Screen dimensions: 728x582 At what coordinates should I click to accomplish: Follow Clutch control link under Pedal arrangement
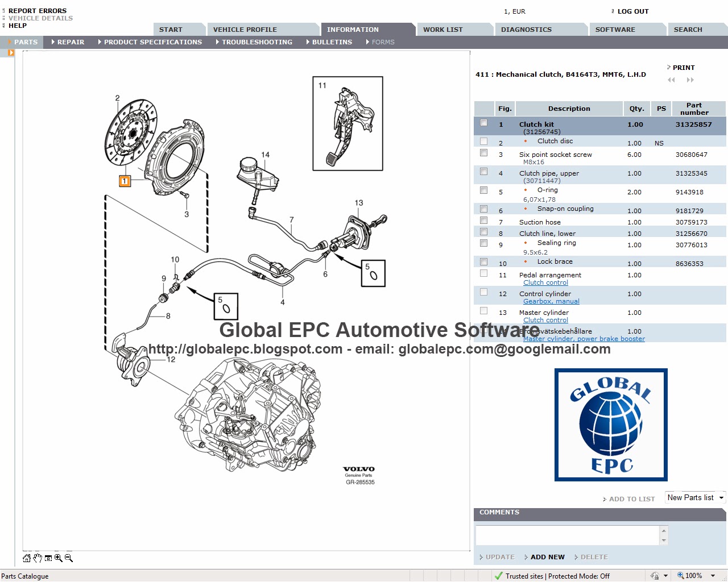tap(545, 282)
